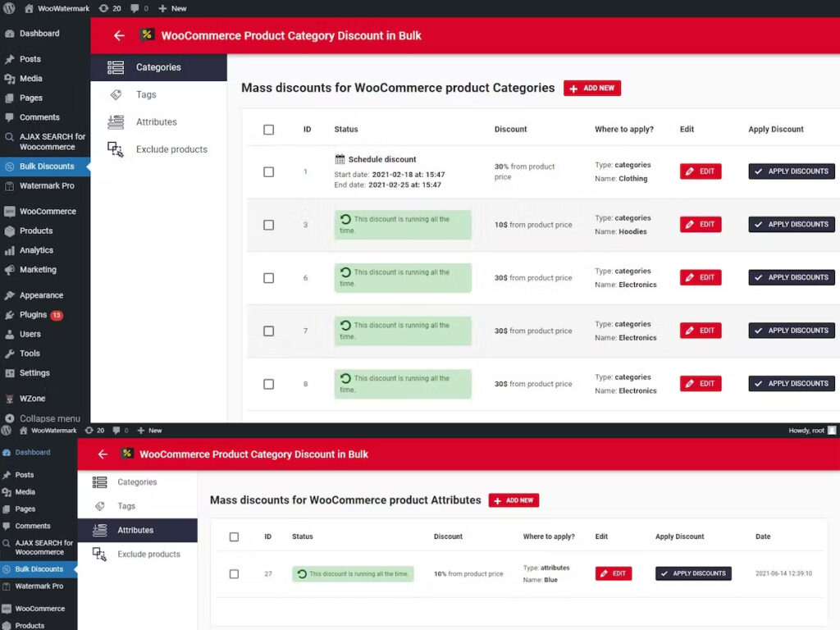Tick select-all checkbox in Attributes discounts table header
This screenshot has width=840, height=630.
[234, 536]
